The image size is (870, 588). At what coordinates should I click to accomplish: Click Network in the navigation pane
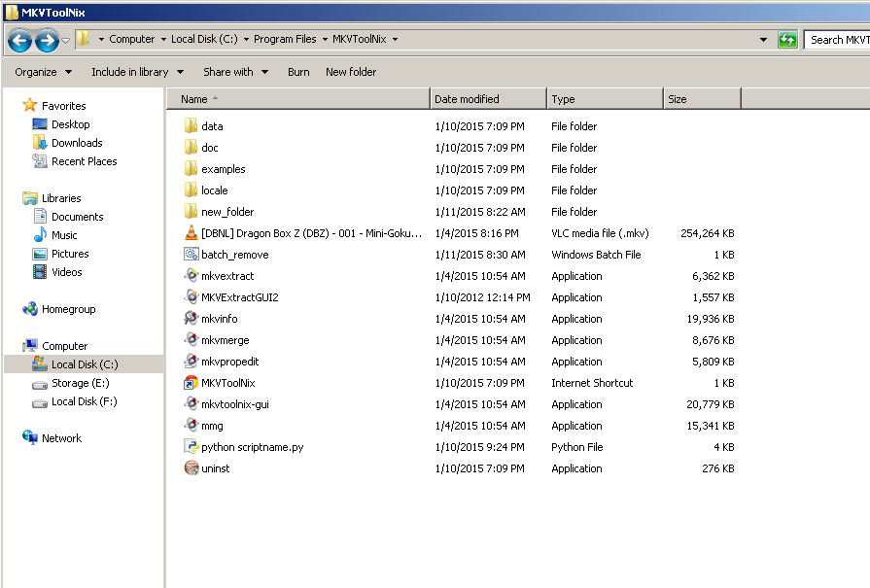pos(61,438)
